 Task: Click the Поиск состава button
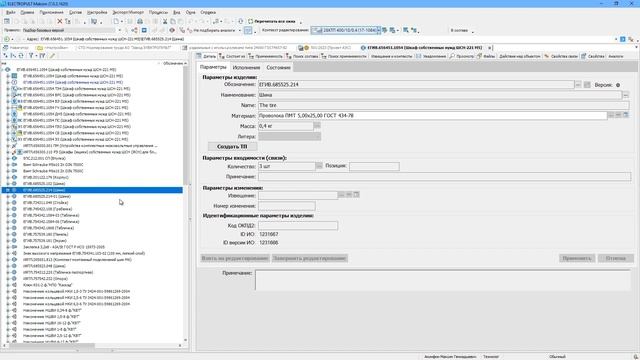click(302, 56)
